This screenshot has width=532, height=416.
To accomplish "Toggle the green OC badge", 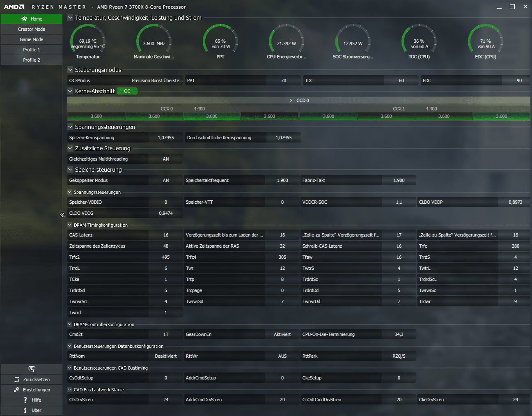I will [x=127, y=91].
